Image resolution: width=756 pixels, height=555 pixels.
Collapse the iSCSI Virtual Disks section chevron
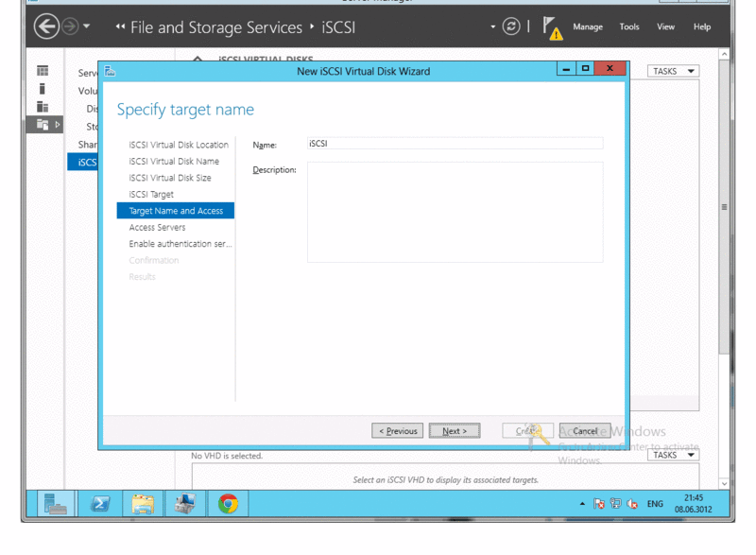tap(198, 59)
